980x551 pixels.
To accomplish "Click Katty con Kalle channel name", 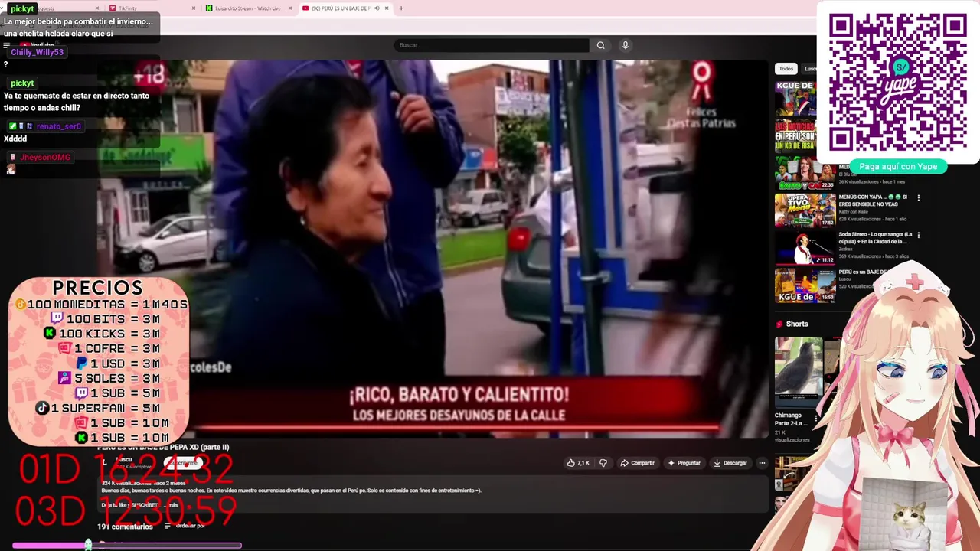I will 854,212.
